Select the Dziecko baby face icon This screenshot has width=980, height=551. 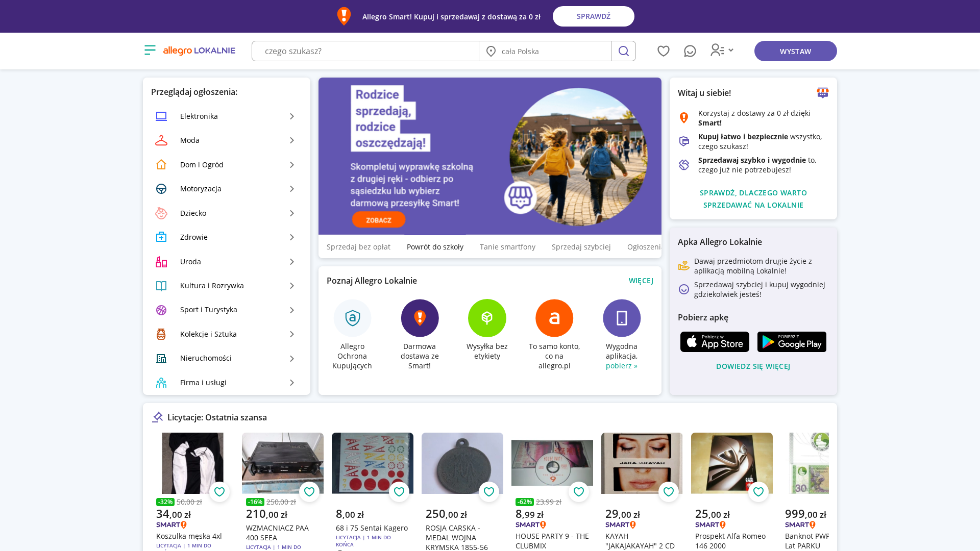click(x=161, y=213)
